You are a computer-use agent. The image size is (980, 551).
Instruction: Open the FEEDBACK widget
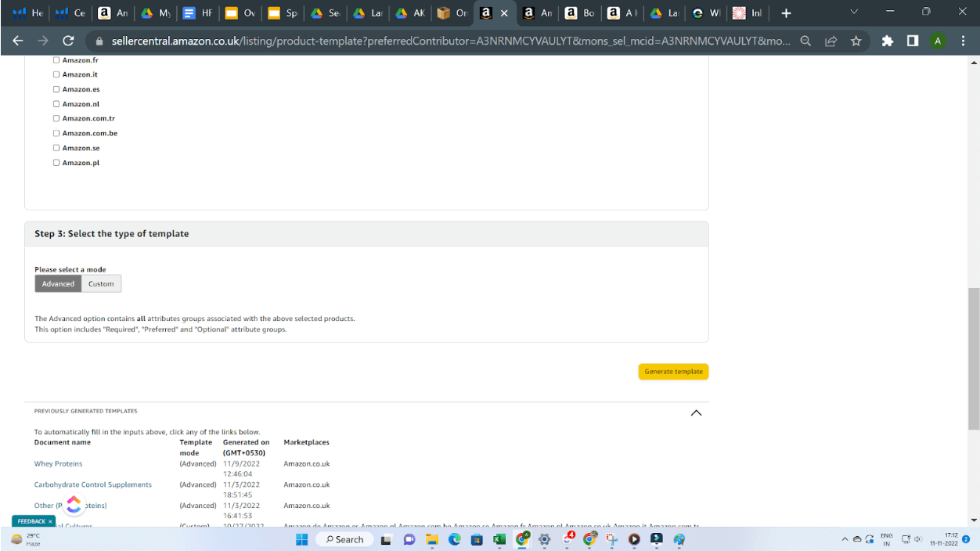pyautogui.click(x=31, y=521)
